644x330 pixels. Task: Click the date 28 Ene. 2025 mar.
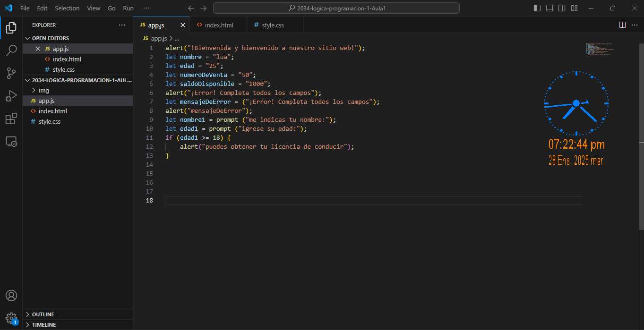[x=576, y=161]
